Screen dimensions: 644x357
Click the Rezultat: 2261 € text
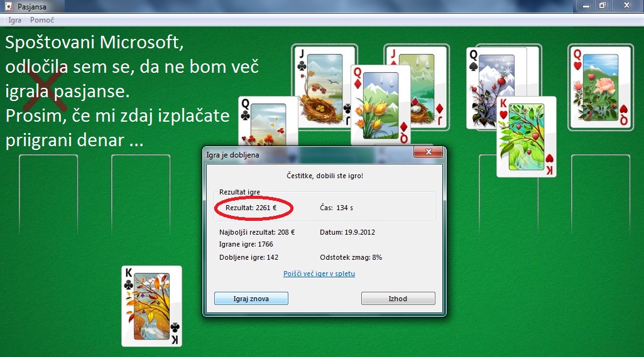(251, 208)
